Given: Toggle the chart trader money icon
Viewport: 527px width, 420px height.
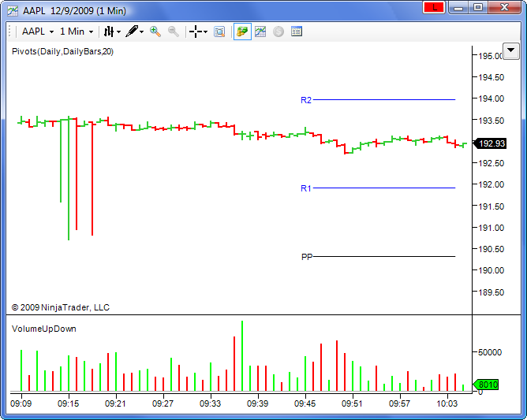Looking at the screenshot, I should [242, 32].
